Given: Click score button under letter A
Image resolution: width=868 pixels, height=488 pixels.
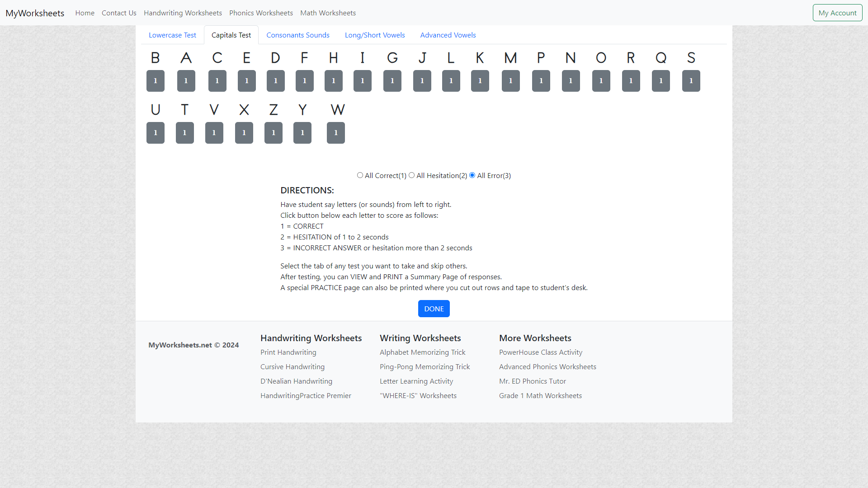Looking at the screenshot, I should point(186,81).
